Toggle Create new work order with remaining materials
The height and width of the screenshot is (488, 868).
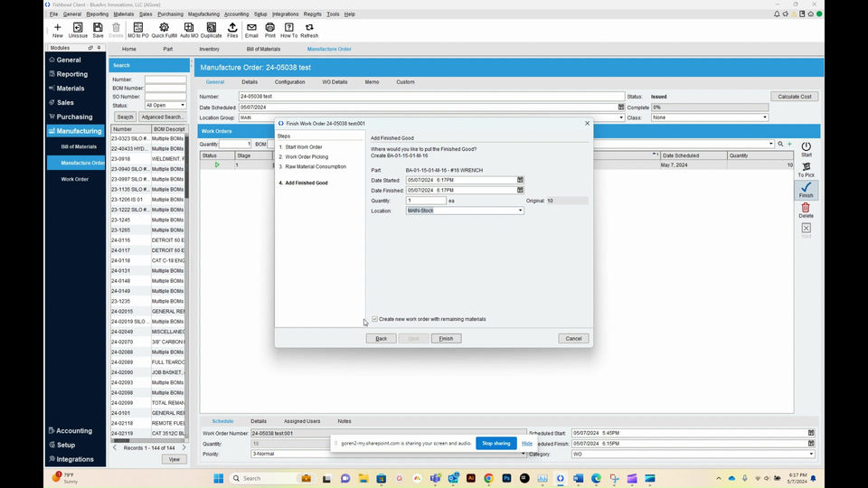(x=374, y=319)
